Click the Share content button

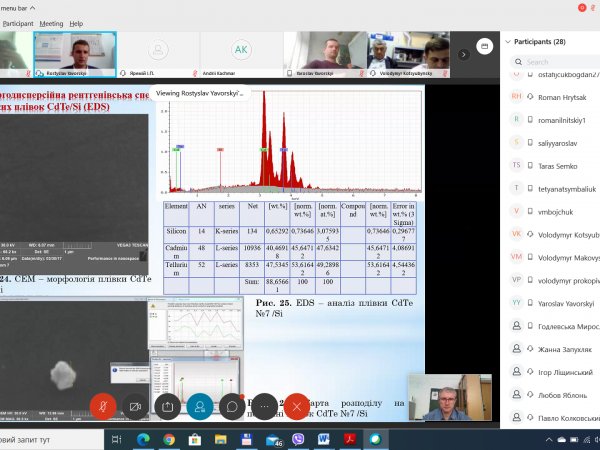coord(168,406)
